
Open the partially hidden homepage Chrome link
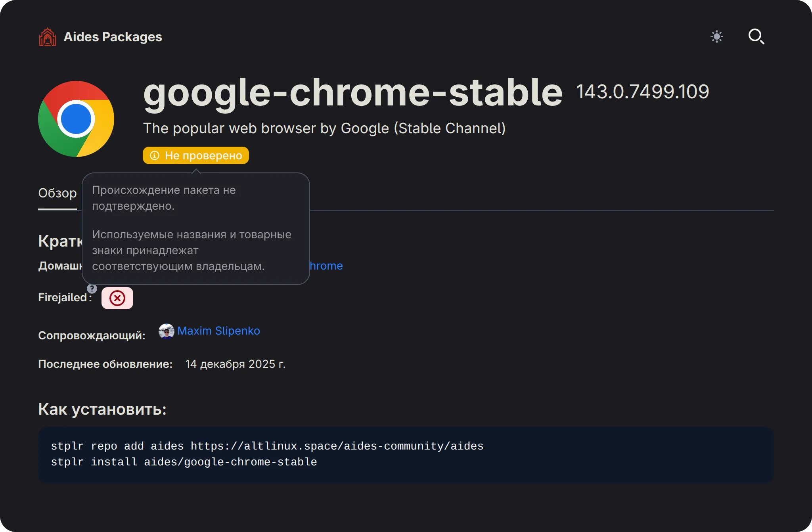click(326, 266)
